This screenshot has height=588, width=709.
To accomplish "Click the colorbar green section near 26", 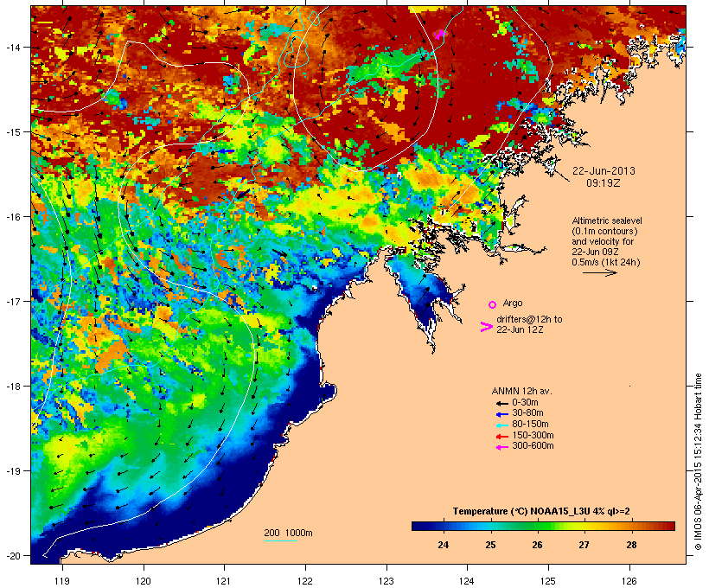I will tap(537, 526).
